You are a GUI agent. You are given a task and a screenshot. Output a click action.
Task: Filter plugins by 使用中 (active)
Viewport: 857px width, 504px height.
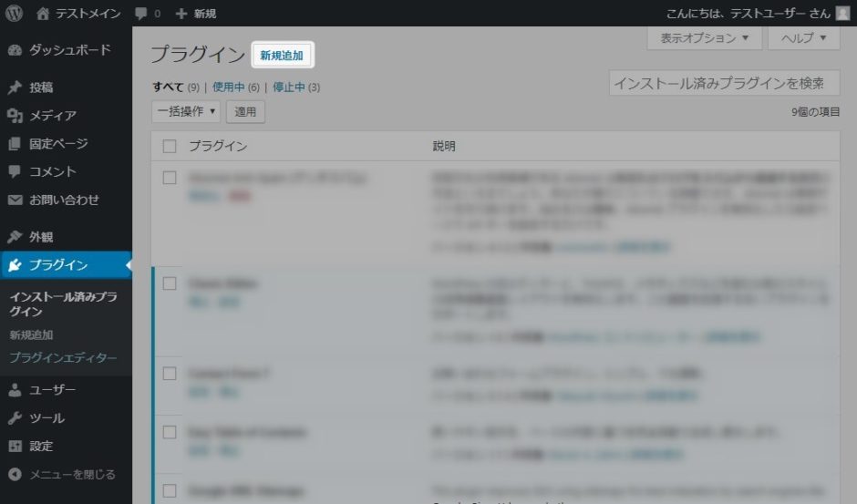tap(229, 87)
